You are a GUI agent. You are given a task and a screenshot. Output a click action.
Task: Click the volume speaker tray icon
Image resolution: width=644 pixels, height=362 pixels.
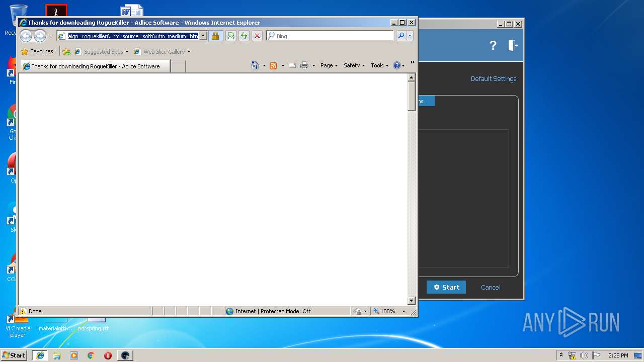(584, 355)
